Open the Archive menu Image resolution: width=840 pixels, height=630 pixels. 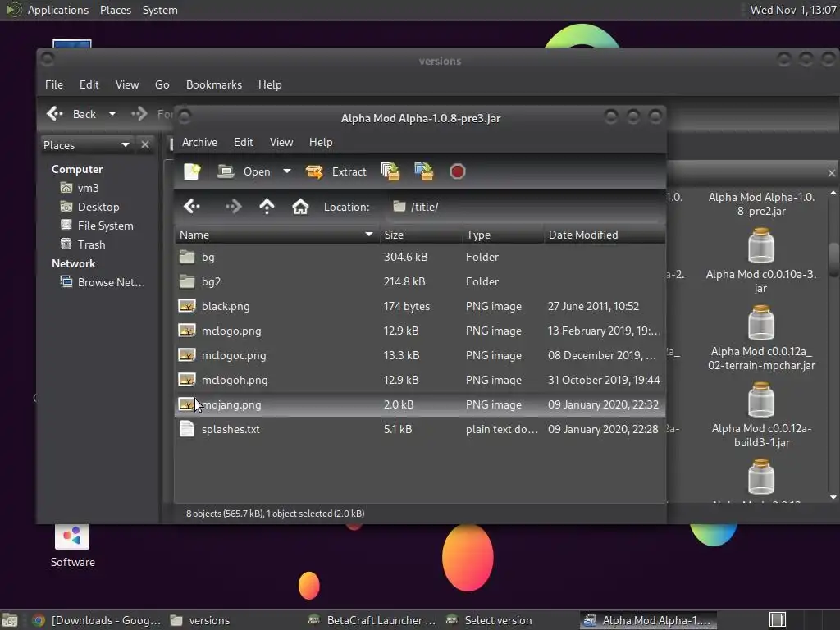(199, 142)
